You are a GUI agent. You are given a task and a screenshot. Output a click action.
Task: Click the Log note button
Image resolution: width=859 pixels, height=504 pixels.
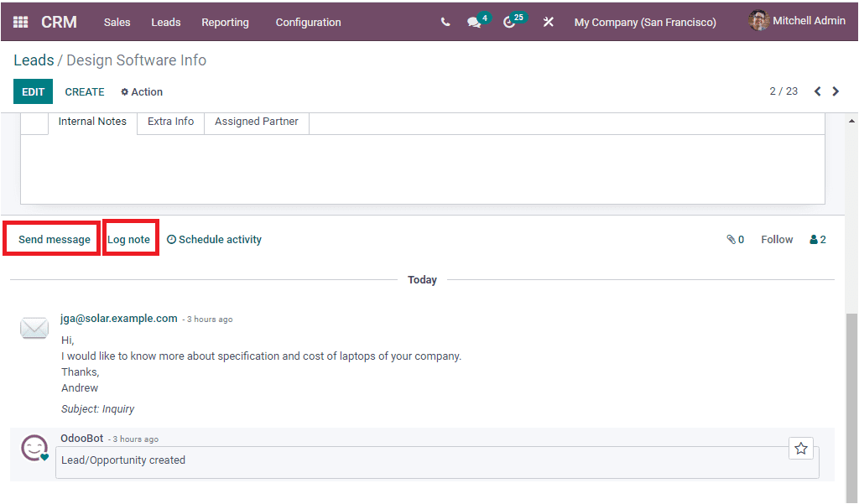[x=130, y=238]
